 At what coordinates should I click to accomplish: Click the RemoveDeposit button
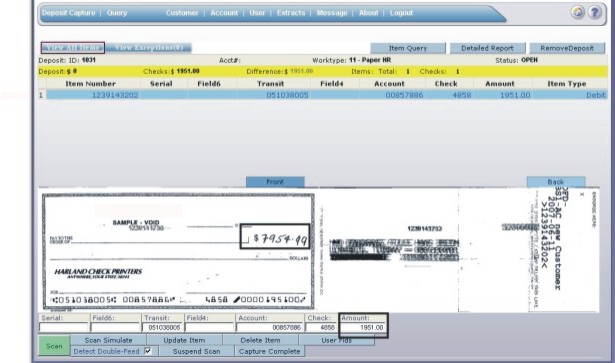coord(567,48)
